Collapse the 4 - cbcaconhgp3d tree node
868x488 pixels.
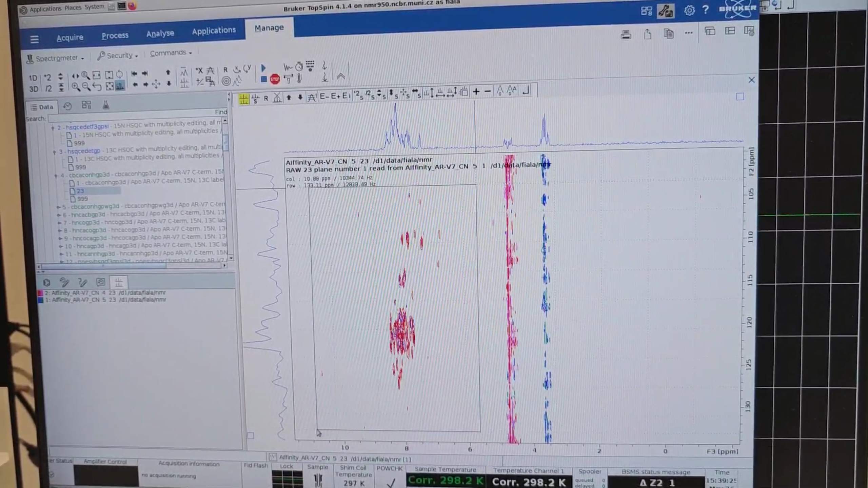pos(56,176)
